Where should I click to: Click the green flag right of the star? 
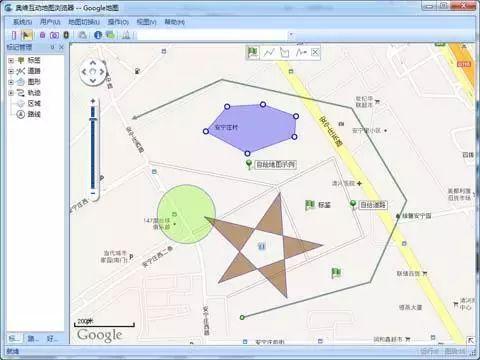tap(336, 273)
